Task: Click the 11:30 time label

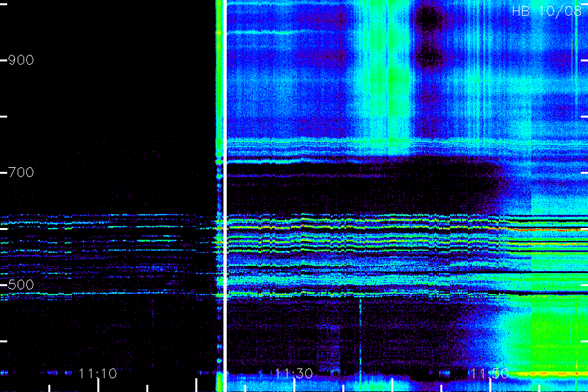Action: (x=293, y=374)
